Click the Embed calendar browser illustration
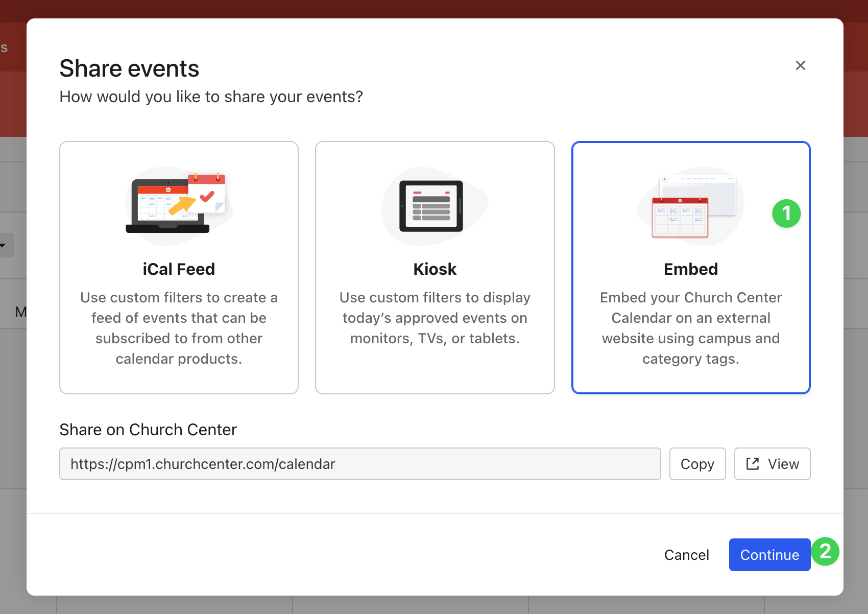 click(691, 206)
